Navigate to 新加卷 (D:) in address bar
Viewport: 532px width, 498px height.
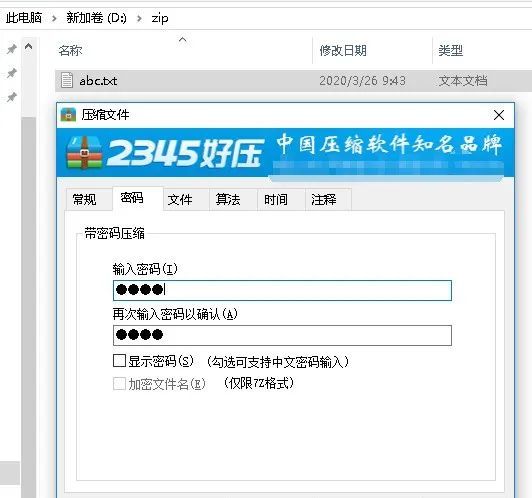(96, 18)
